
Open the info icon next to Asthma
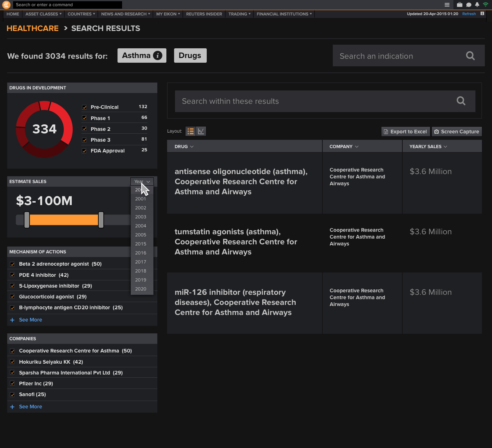click(x=157, y=55)
